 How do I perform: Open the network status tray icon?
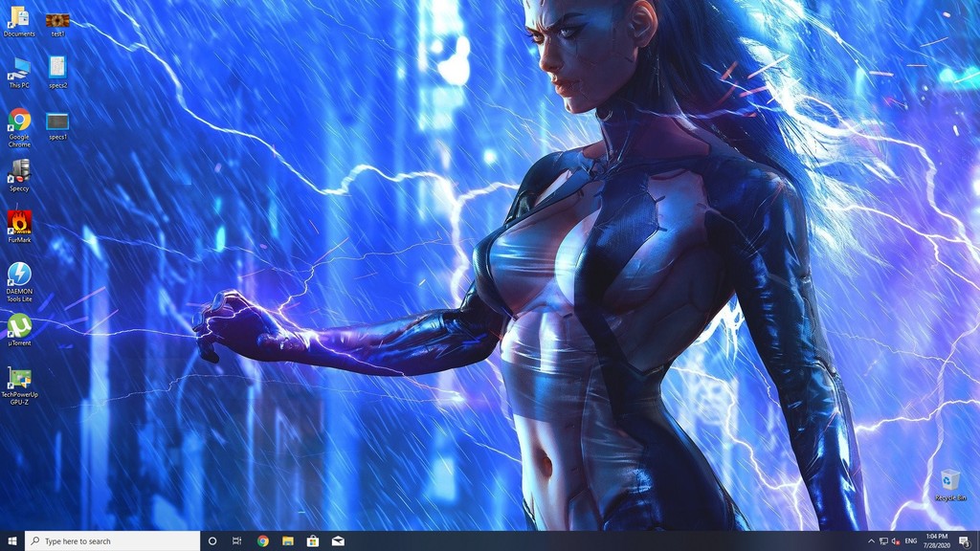point(883,541)
